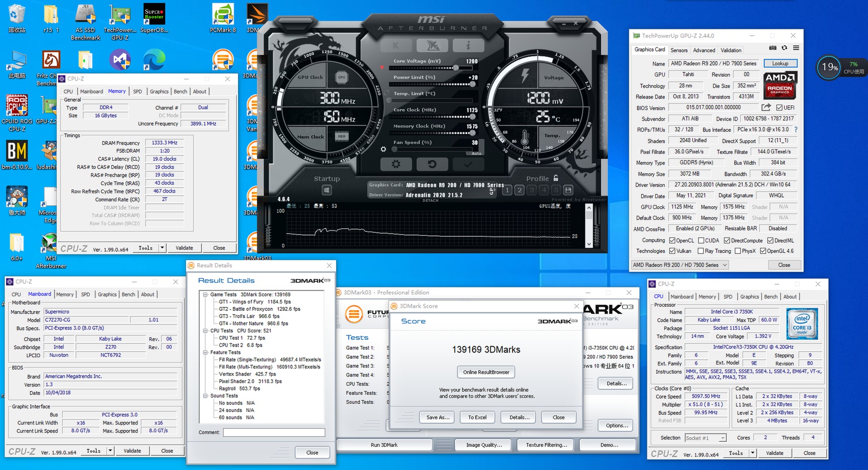Open Afterburner info button
868x470 pixels.
click(468, 45)
